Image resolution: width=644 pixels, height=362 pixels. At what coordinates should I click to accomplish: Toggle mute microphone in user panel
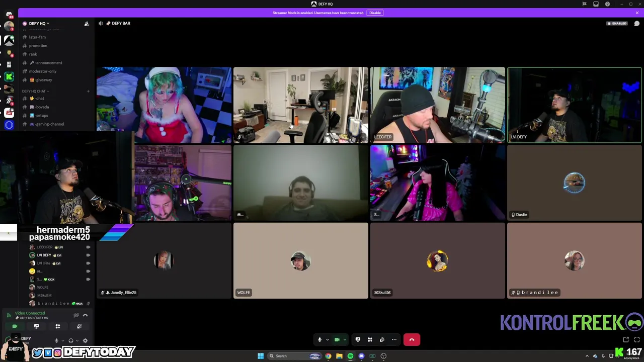(56, 340)
